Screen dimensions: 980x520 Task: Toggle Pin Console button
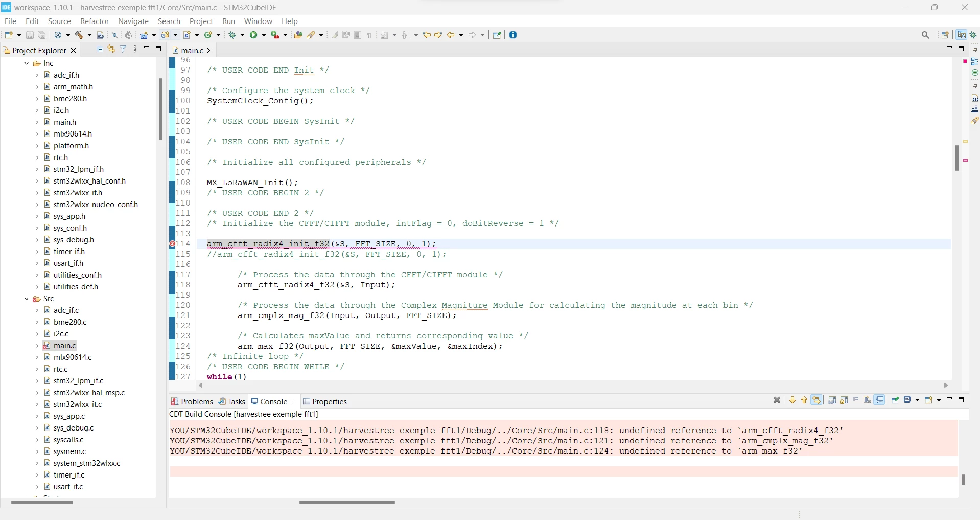pos(895,400)
